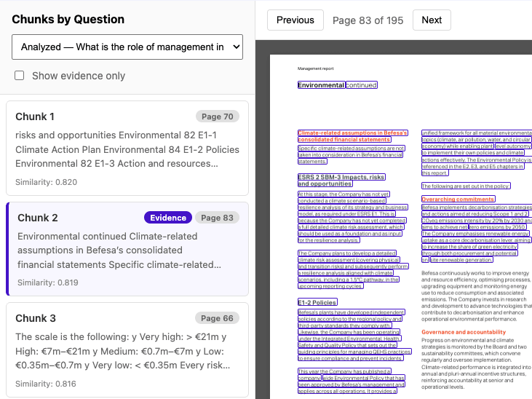The width and height of the screenshot is (532, 399).
Task: Click the Chunks by Question heading
Action: pyautogui.click(x=68, y=20)
